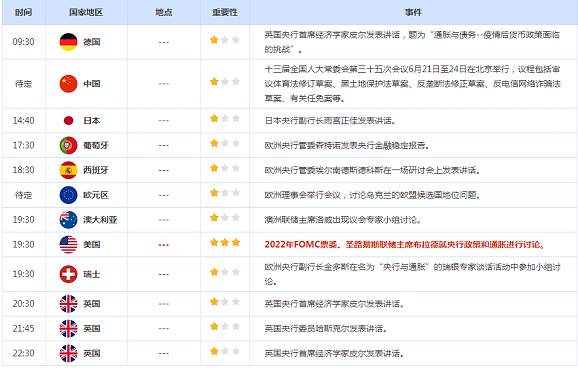Image resolution: width=578 pixels, height=368 pixels.
Task: Click the star rating in the 葡萄牙 row
Action: point(225,143)
